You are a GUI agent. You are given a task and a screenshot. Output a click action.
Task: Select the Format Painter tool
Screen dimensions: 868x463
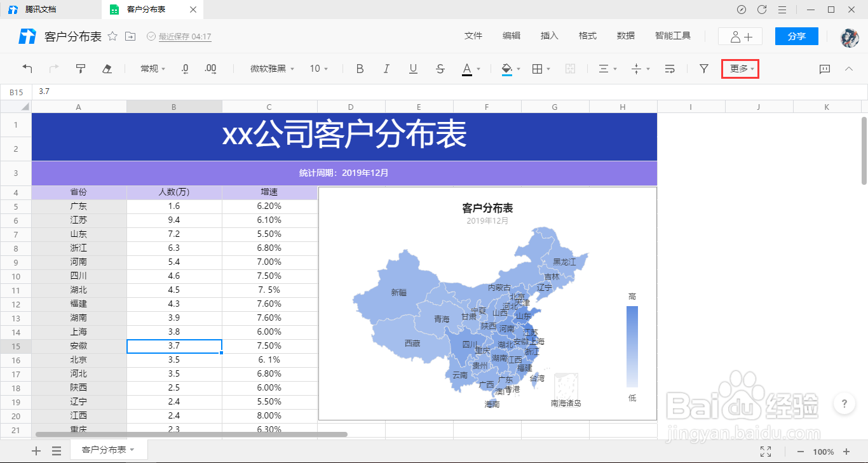[81, 69]
